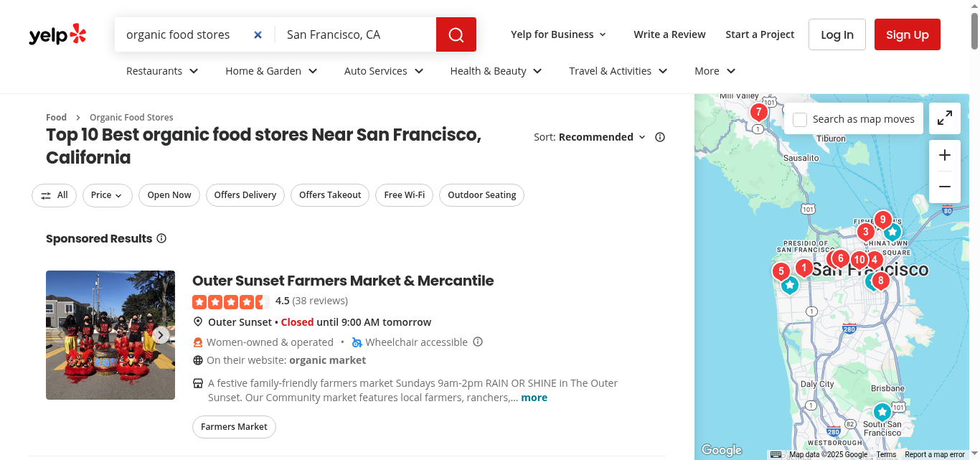Click the teal star pin near Chinatown
Screen dimensions: 980x460
(x=892, y=232)
